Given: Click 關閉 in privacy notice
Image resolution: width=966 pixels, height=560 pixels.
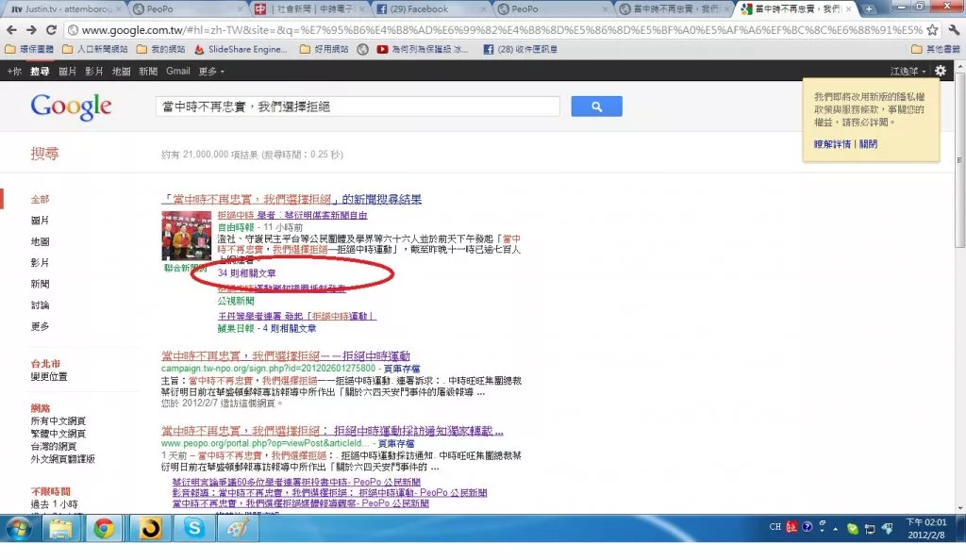Looking at the screenshot, I should (x=868, y=144).
